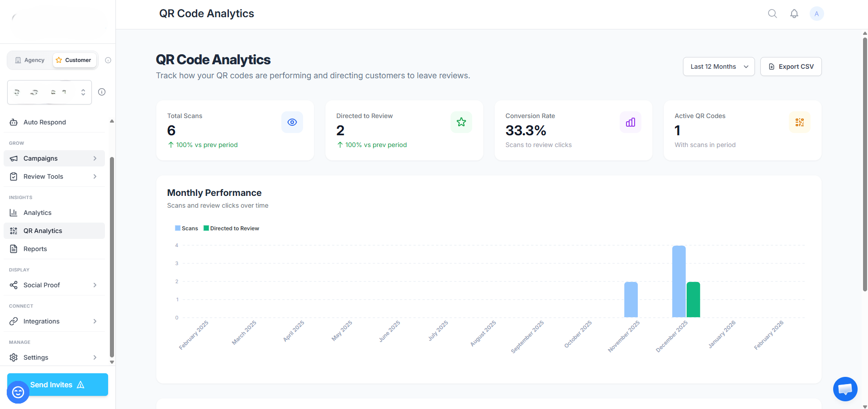This screenshot has width=868, height=409.
Task: Go to Analytics in the sidebar
Action: (x=38, y=213)
